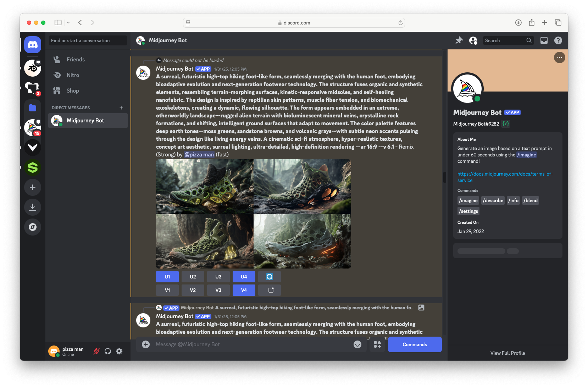Open the white chevron server icon
The width and height of the screenshot is (588, 387).
coord(33,148)
